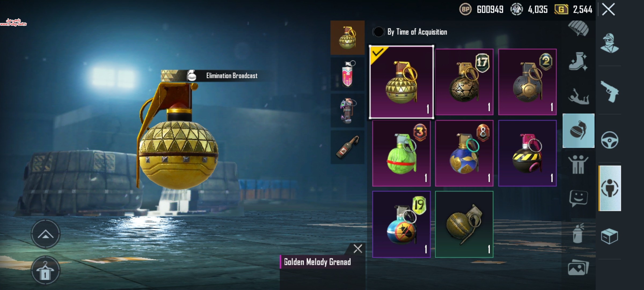Open the parachute skins category

[x=579, y=28]
